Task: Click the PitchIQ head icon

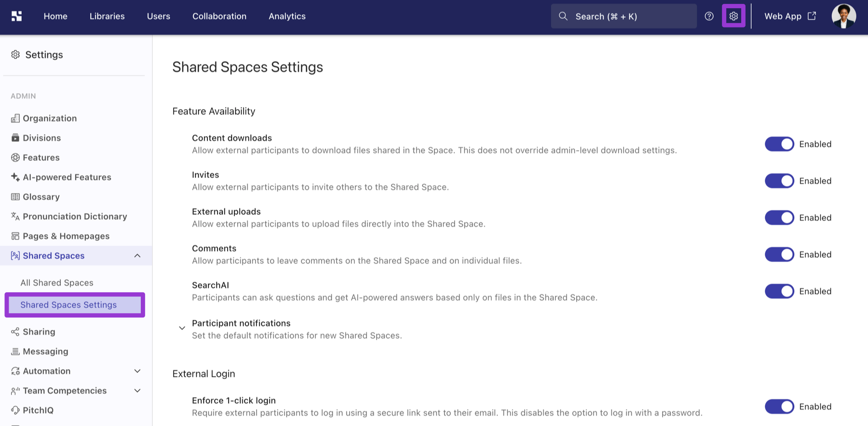Action: 15,410
